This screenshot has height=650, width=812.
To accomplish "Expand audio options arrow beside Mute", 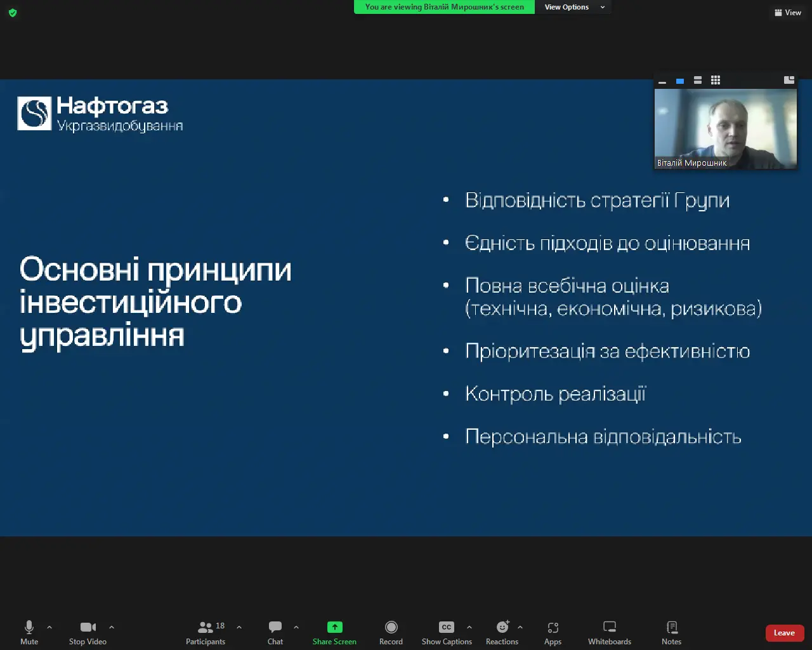I will (x=49, y=627).
